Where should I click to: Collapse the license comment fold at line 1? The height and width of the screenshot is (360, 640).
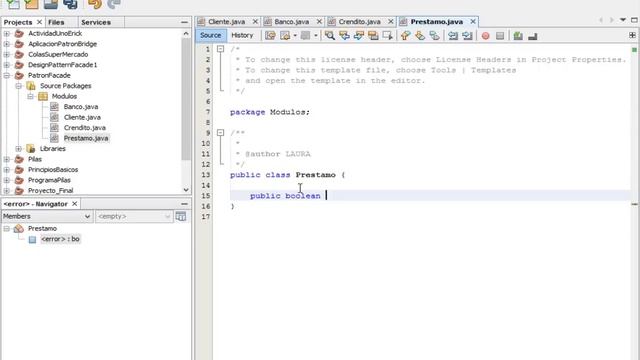coord(220,49)
